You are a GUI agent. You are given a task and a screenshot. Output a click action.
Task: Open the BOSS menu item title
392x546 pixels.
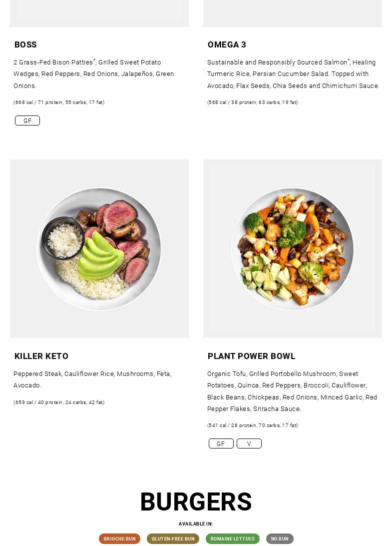(x=25, y=44)
